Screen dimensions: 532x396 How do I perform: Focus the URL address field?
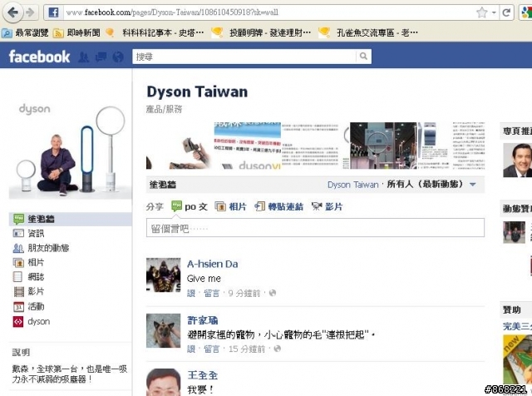(x=268, y=12)
